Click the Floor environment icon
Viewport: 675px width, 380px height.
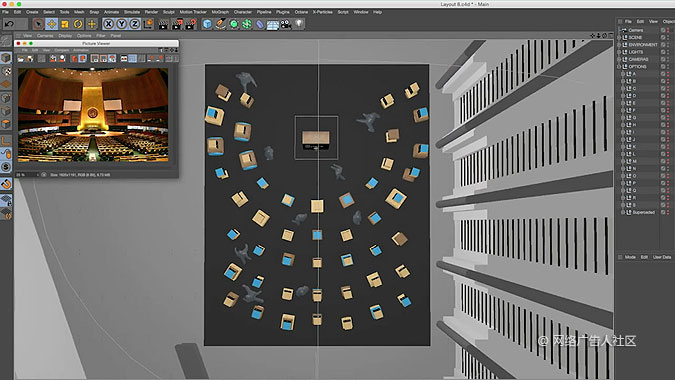(x=272, y=25)
